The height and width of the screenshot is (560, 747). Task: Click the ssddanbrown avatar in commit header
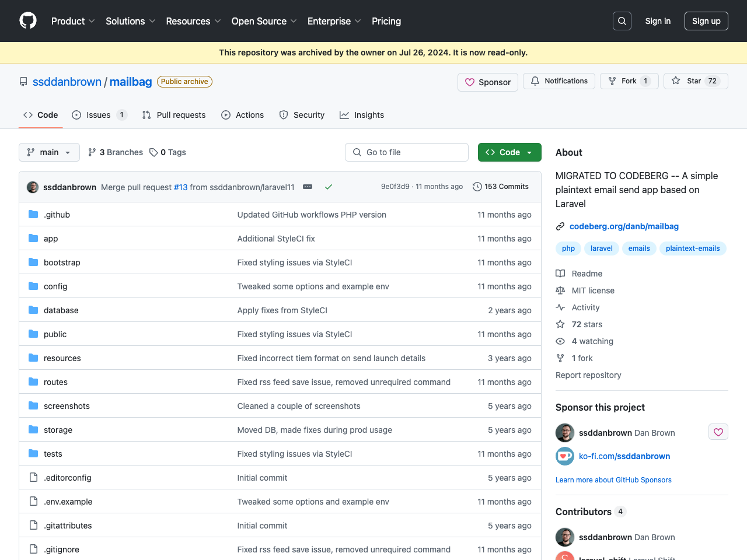pos(33,187)
